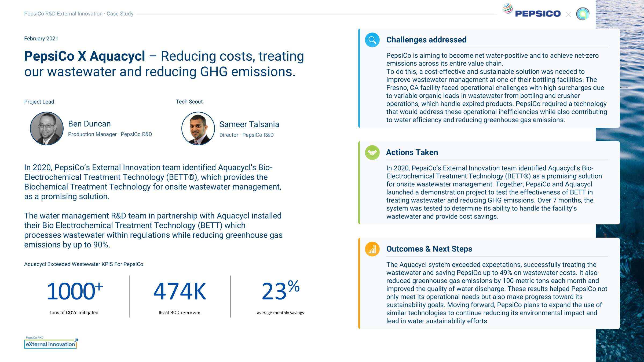Click the 'Tech Scout' label
Viewport: 644px width, 362px height.
pos(189,102)
